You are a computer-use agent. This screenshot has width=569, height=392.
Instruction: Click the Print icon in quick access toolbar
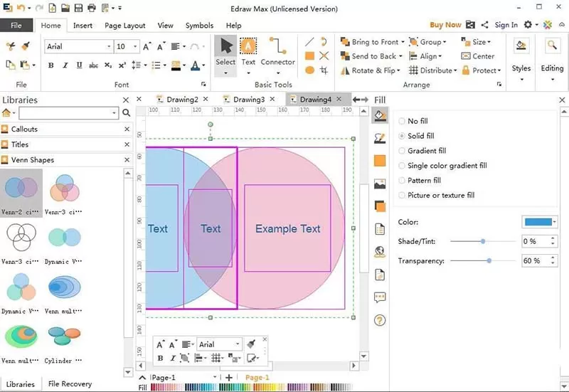pos(92,8)
